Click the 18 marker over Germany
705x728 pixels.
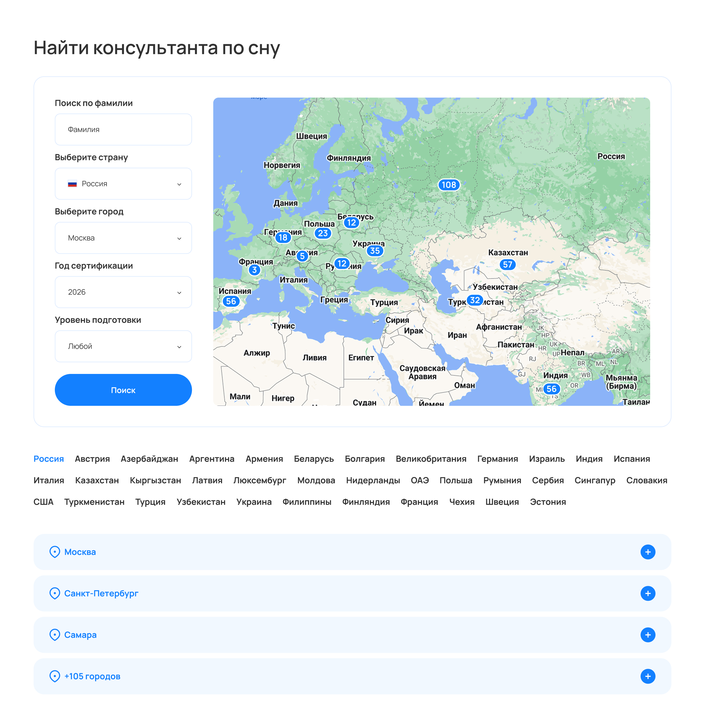coord(283,237)
